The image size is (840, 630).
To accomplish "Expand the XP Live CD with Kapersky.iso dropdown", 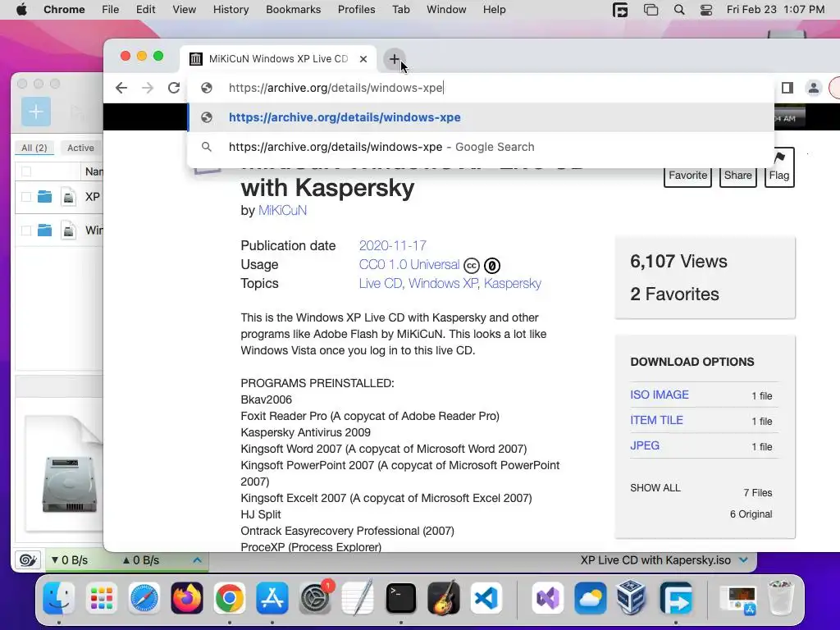I will click(x=743, y=560).
